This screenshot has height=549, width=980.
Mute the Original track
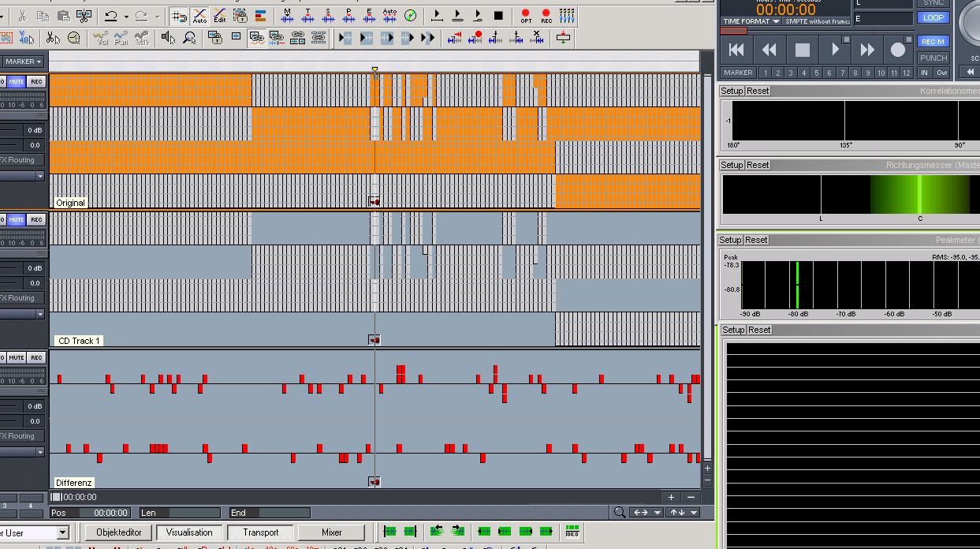click(x=17, y=82)
